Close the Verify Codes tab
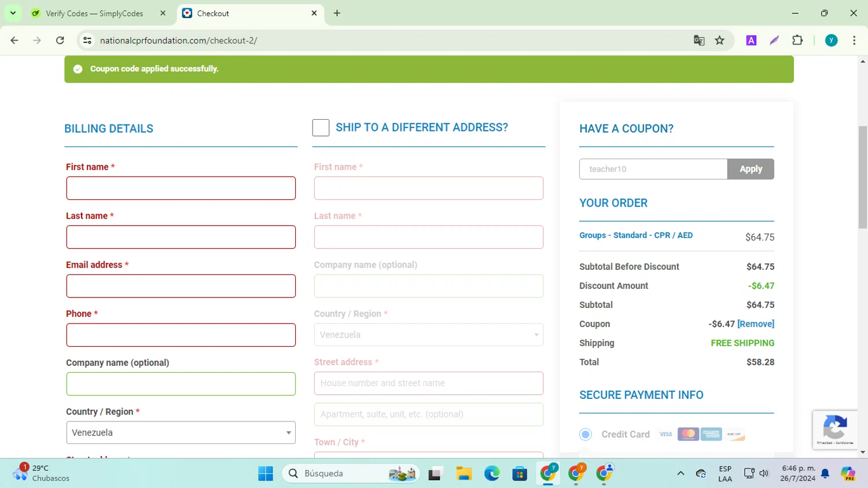Viewport: 868px width, 488px height. click(163, 13)
